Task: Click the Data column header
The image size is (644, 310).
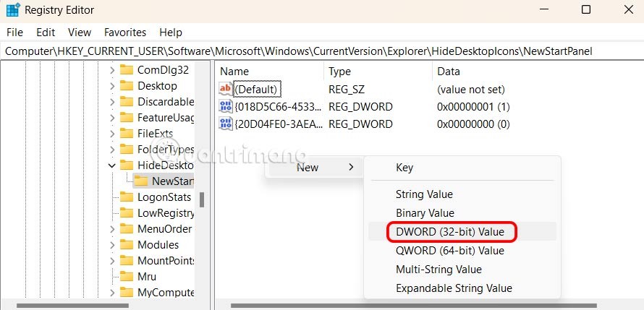Action: pyautogui.click(x=448, y=72)
